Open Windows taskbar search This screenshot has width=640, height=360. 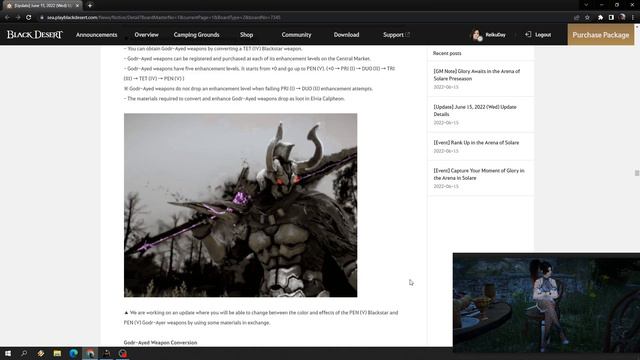tap(24, 353)
